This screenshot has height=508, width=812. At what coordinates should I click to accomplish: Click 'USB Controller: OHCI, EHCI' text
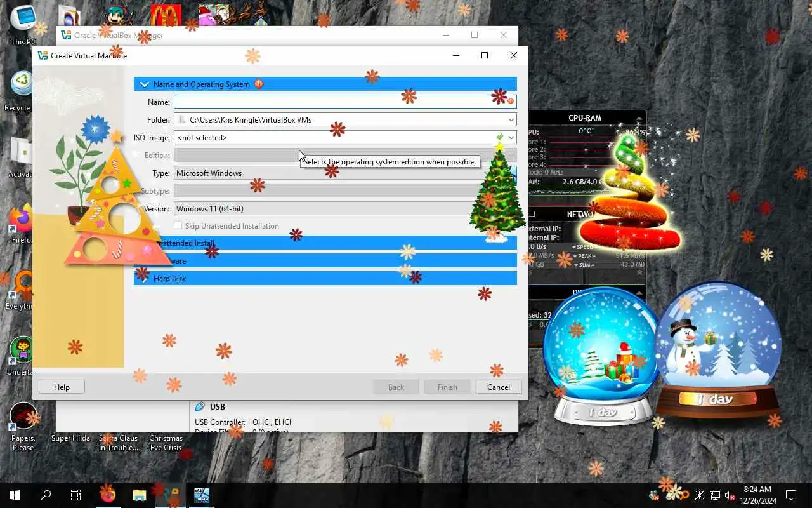(x=243, y=422)
